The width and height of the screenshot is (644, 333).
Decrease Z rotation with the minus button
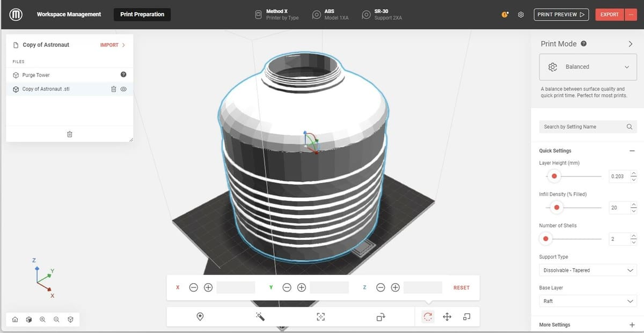(380, 287)
